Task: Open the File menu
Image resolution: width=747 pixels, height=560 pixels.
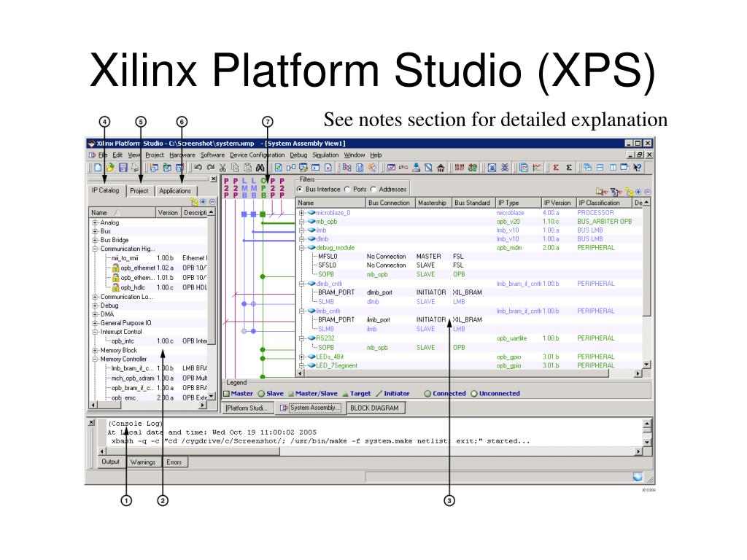Action: pos(102,155)
